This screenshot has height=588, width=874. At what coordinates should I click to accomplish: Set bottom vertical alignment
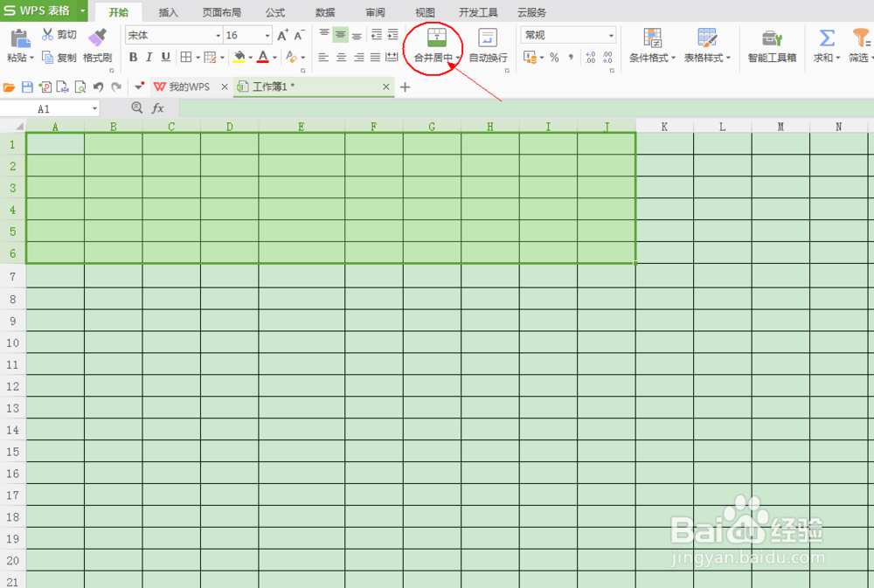click(x=357, y=35)
